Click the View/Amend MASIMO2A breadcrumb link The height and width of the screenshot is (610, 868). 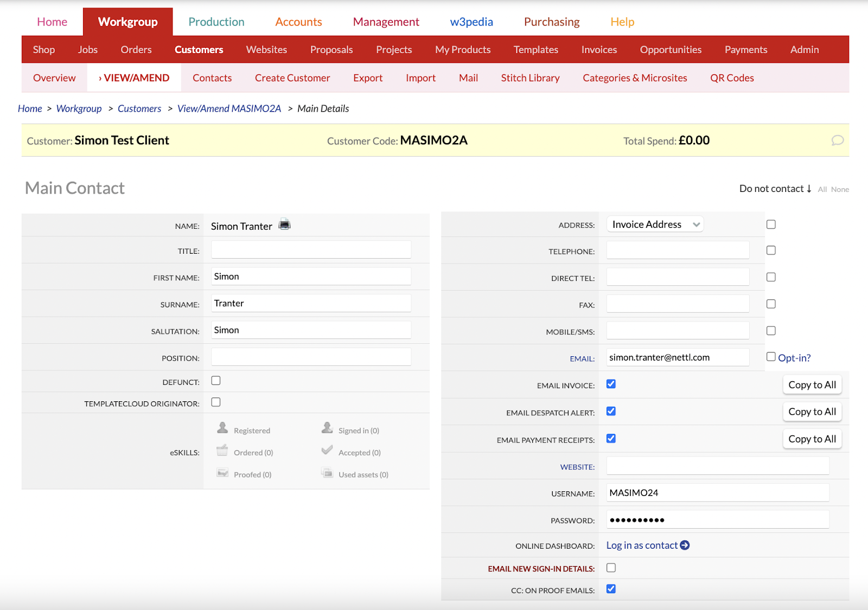[229, 108]
